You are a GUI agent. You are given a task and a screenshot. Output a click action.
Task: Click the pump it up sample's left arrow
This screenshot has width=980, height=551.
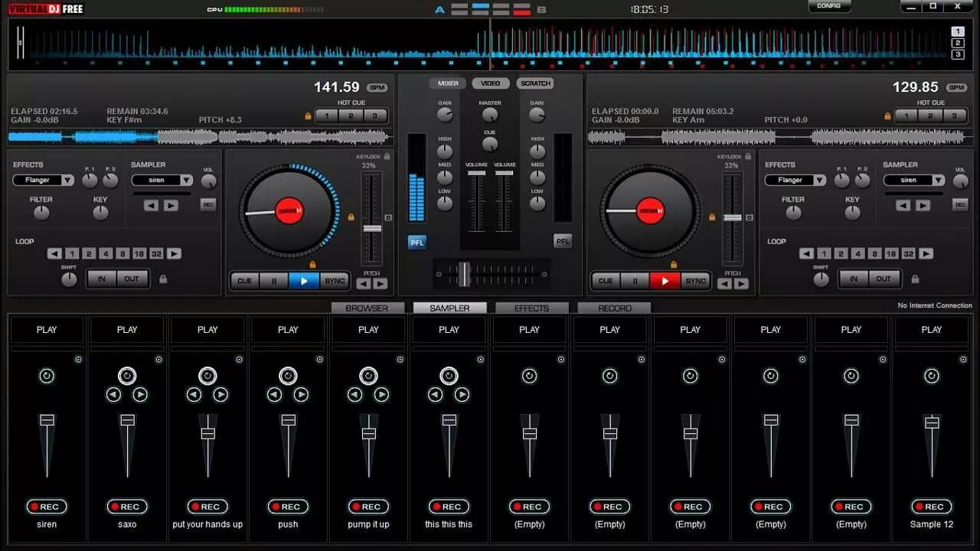[354, 395]
